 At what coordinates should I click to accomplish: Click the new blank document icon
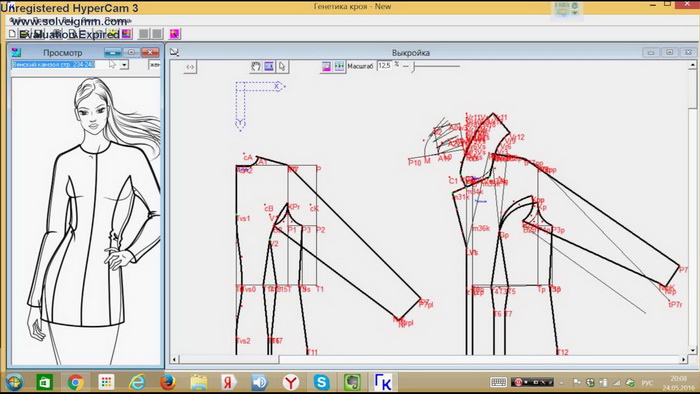[x=12, y=34]
